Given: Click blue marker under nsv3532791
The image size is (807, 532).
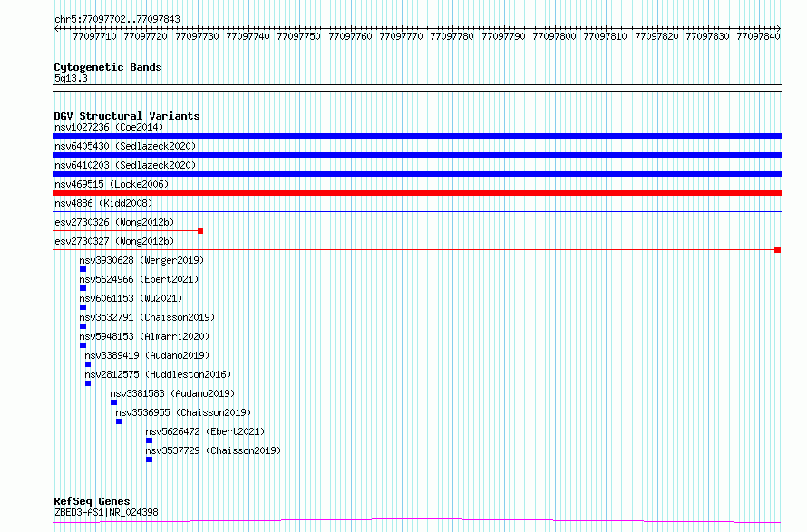Looking at the screenshot, I should [83, 326].
